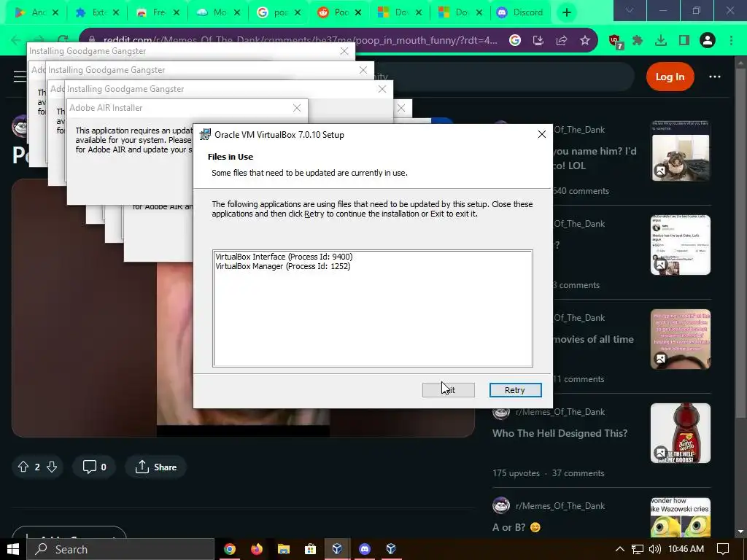This screenshot has width=747, height=560.
Task: Click the page scrollbar down arrow
Action: tap(740, 532)
